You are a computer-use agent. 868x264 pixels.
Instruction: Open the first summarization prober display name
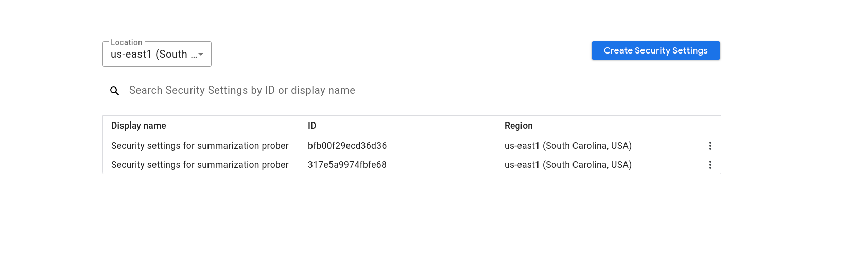pos(200,146)
